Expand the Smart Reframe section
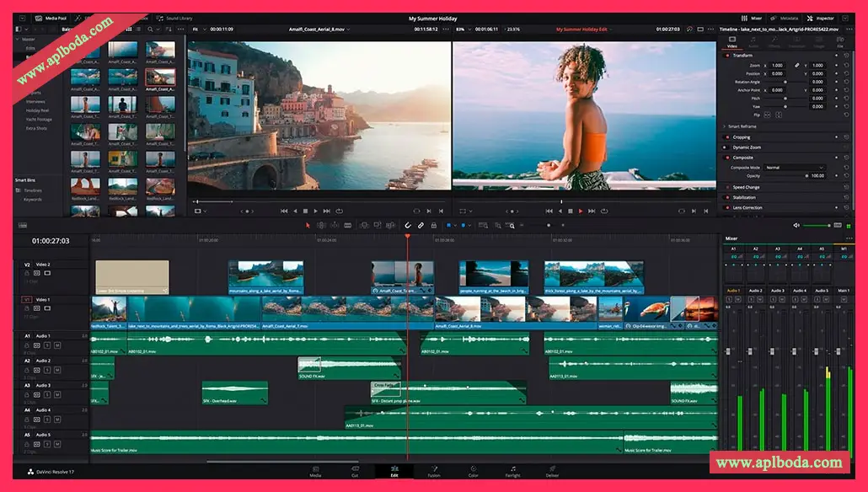 [725, 126]
